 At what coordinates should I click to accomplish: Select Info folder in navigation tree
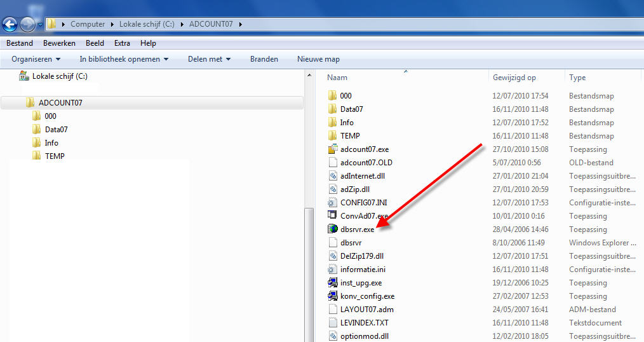51,143
